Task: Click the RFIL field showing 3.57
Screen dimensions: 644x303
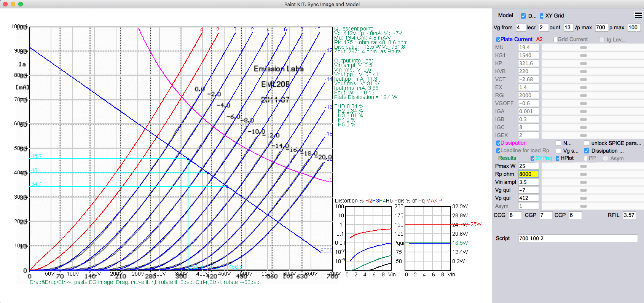Action: click(629, 215)
